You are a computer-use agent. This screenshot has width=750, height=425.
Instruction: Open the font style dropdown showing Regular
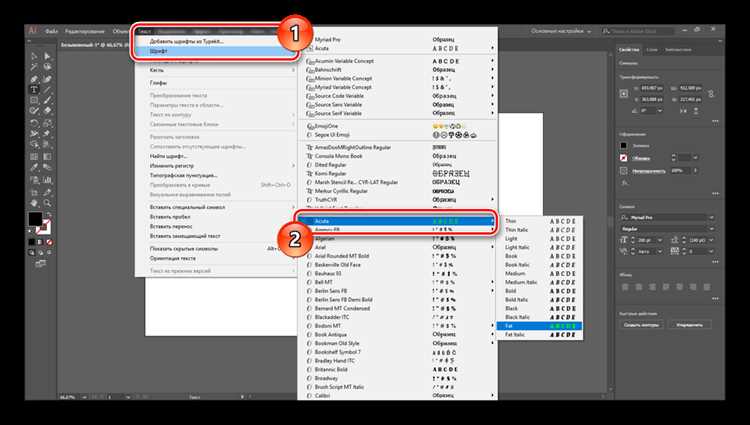(712, 229)
